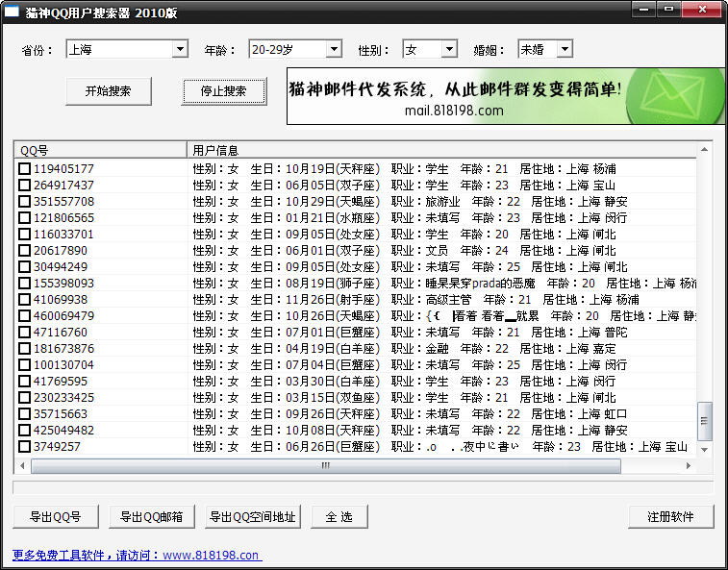Check the box for 35715663
The height and width of the screenshot is (570, 728).
[x=25, y=414]
